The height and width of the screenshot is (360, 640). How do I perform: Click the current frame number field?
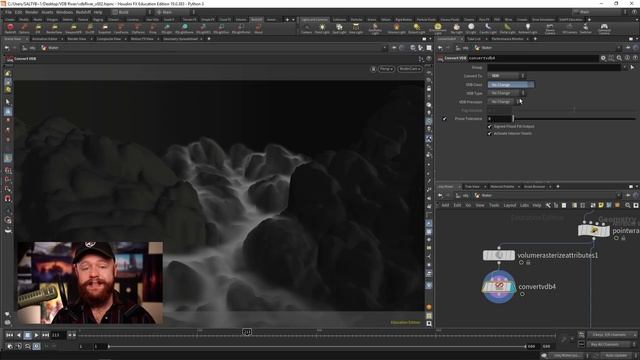pos(57,335)
